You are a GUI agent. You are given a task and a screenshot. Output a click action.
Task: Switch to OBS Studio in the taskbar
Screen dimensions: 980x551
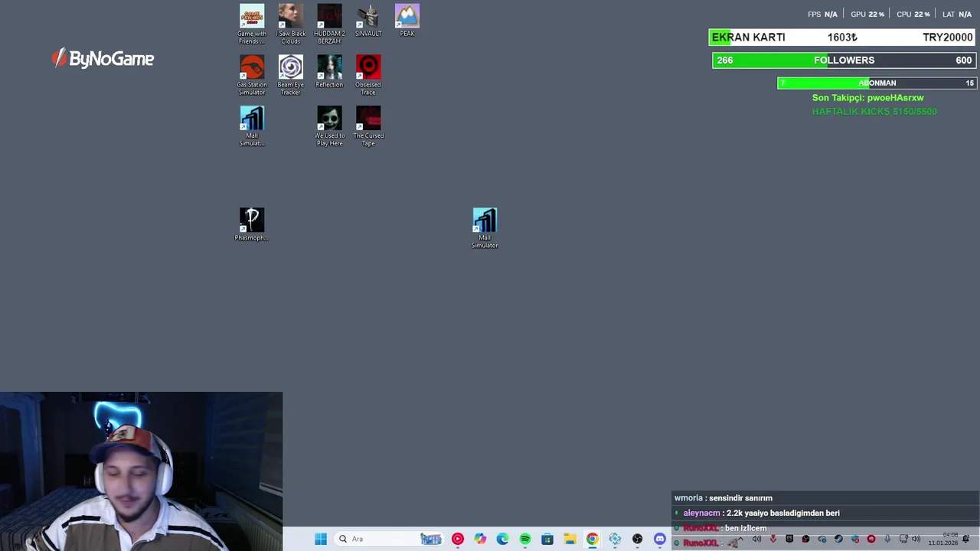click(x=638, y=539)
